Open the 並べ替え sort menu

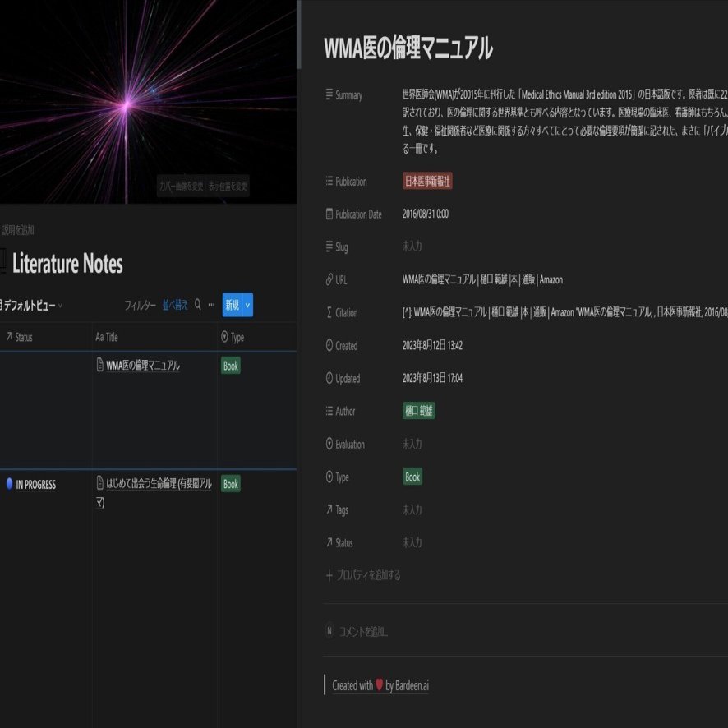pyautogui.click(x=175, y=303)
